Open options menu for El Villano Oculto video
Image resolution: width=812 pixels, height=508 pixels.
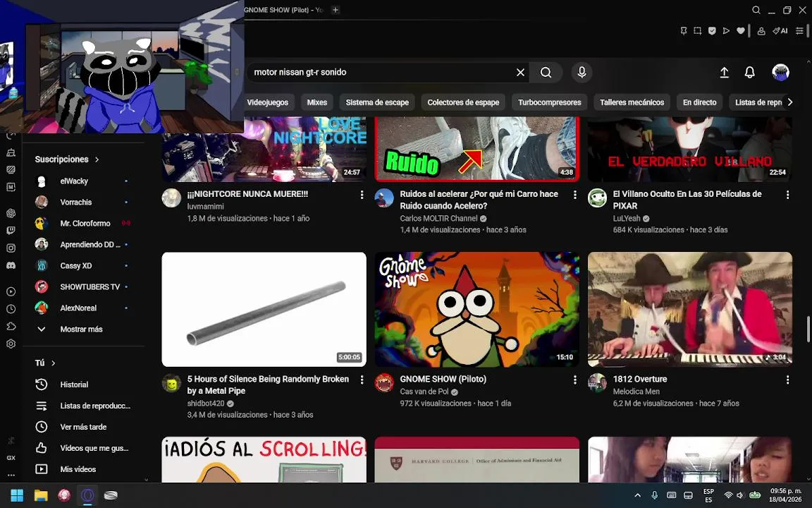(x=787, y=195)
